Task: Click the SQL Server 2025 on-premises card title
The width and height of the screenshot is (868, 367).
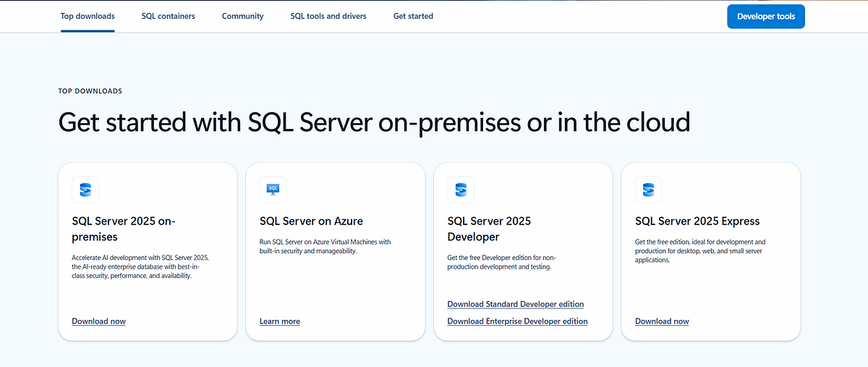Action: (x=124, y=229)
